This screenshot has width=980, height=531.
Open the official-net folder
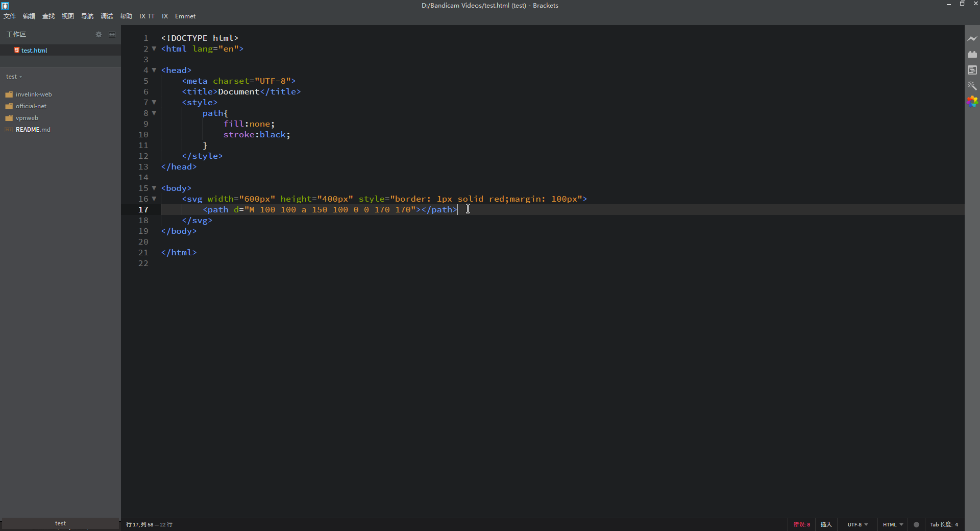pos(31,106)
